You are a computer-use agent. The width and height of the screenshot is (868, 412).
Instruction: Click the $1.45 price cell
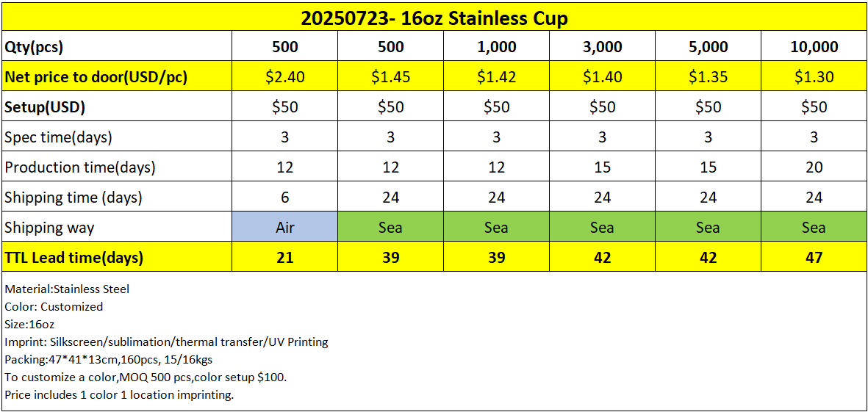(x=390, y=77)
